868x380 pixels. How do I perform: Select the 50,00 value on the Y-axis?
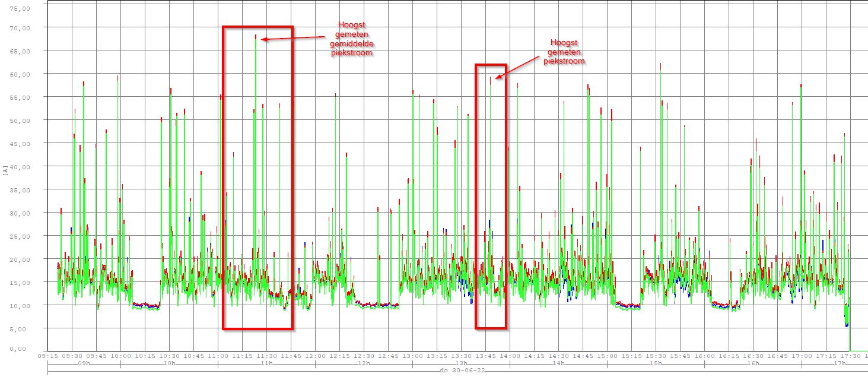click(x=23, y=121)
